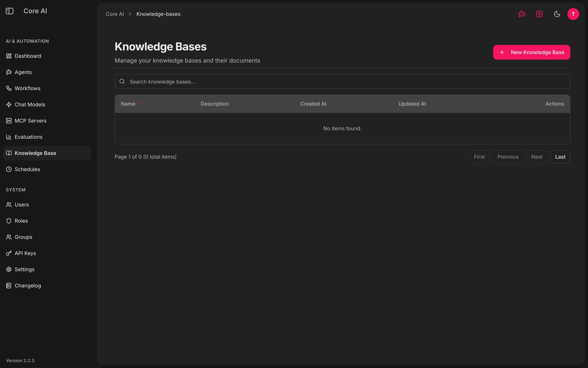The width and height of the screenshot is (588, 368).
Task: Navigate to API Keys
Action: pos(47,253)
